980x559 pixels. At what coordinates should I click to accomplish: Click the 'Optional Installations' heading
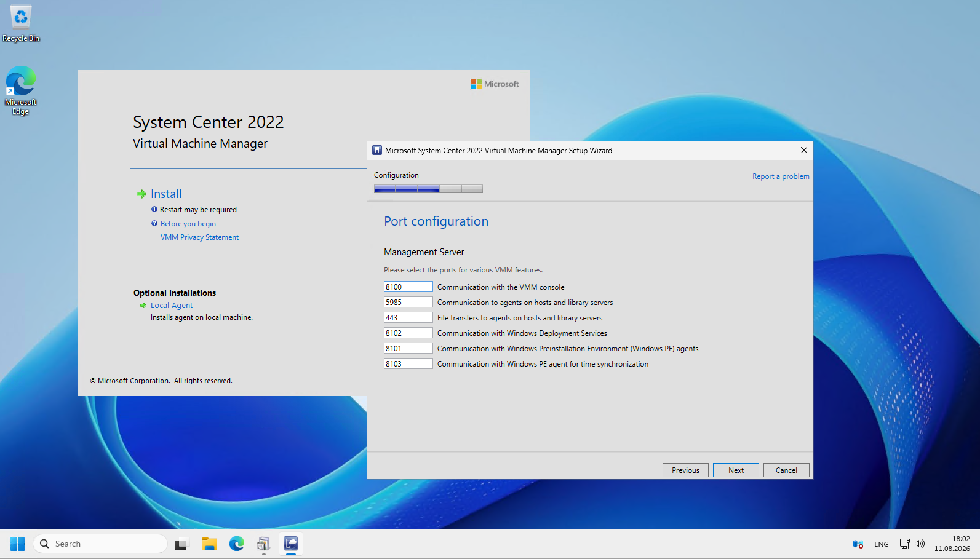pyautogui.click(x=175, y=293)
